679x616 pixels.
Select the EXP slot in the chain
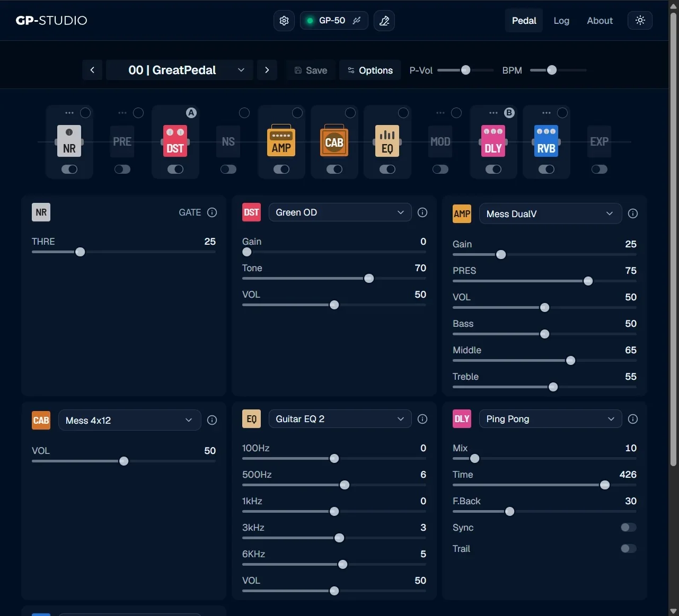[x=599, y=141]
